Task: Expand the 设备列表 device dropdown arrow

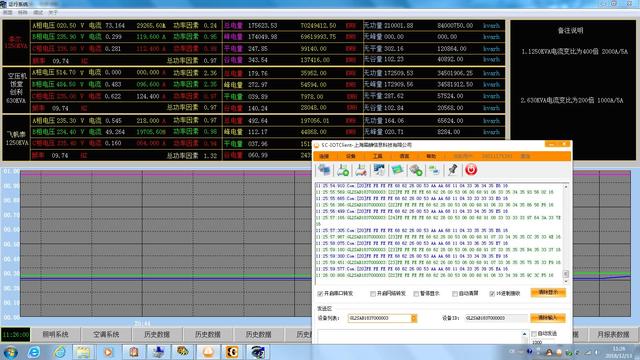Action: (x=413, y=318)
